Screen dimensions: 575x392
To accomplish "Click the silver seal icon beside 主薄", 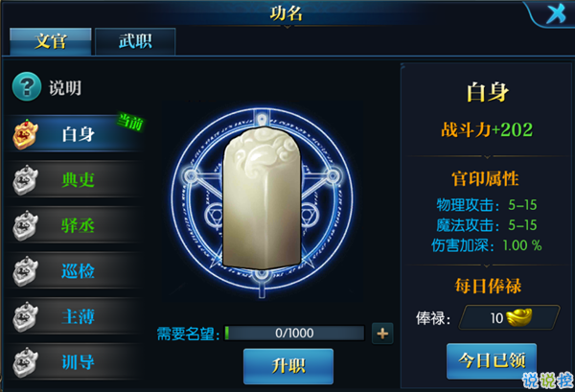I will pyautogui.click(x=25, y=317).
